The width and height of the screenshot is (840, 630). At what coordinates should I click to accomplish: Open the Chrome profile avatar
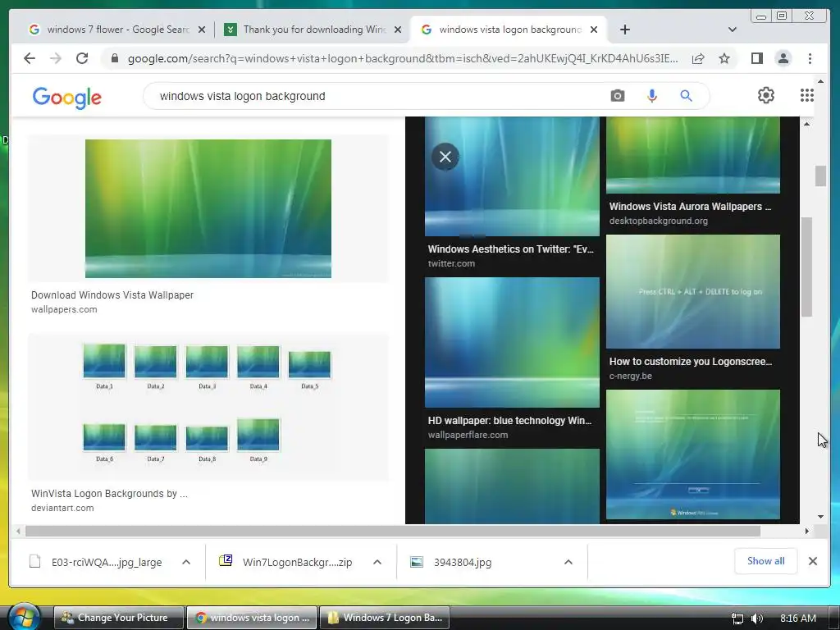783,58
